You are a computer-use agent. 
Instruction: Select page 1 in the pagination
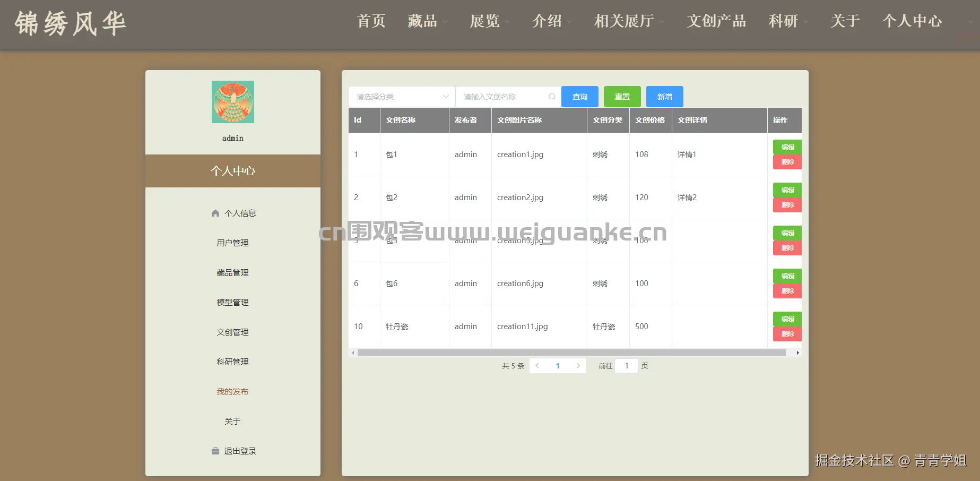click(x=558, y=366)
